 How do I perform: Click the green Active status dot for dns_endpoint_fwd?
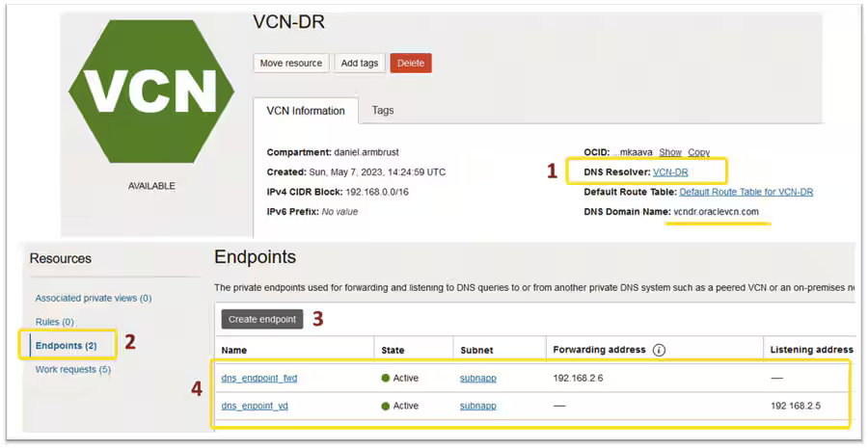(x=386, y=379)
